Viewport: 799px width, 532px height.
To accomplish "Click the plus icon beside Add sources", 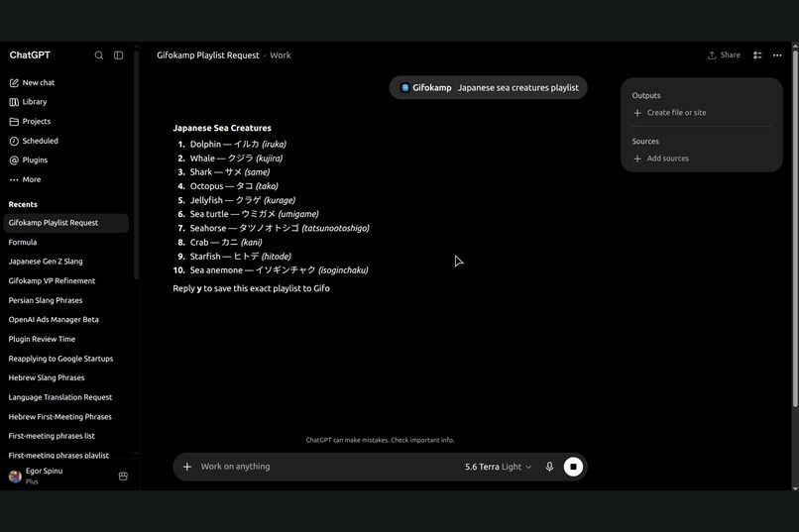I will 637,159.
